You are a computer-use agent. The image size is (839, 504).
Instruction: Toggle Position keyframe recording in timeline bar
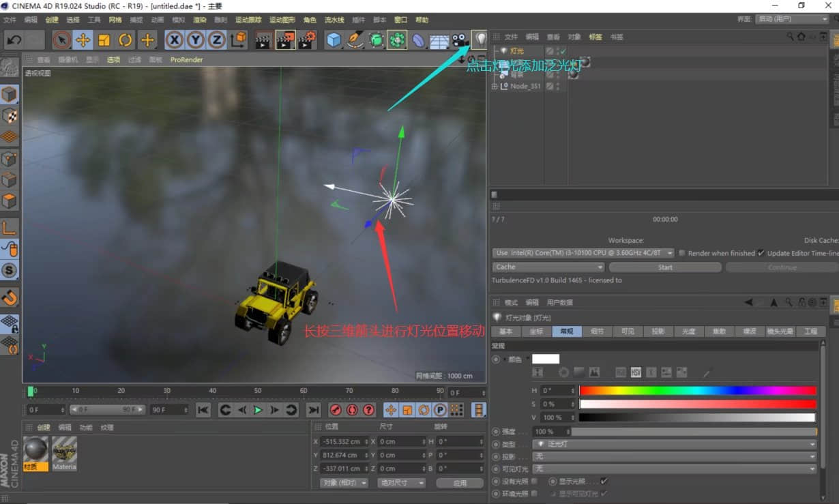391,410
